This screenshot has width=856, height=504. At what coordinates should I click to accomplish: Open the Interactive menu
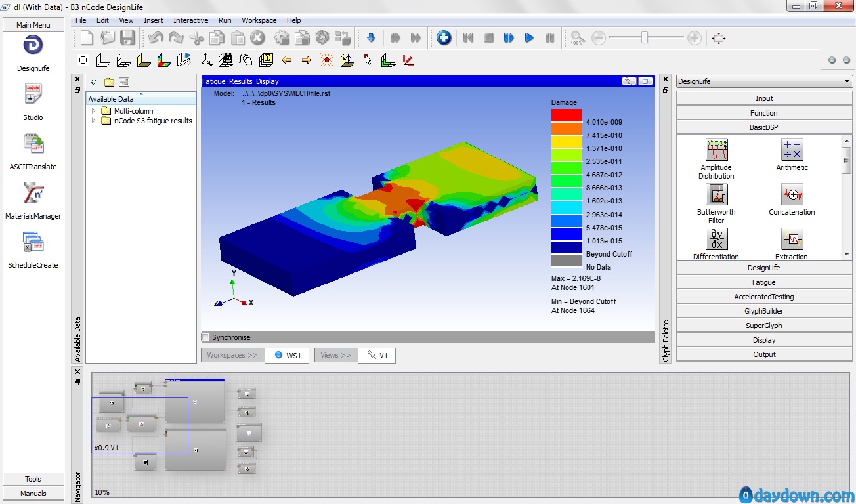click(191, 20)
